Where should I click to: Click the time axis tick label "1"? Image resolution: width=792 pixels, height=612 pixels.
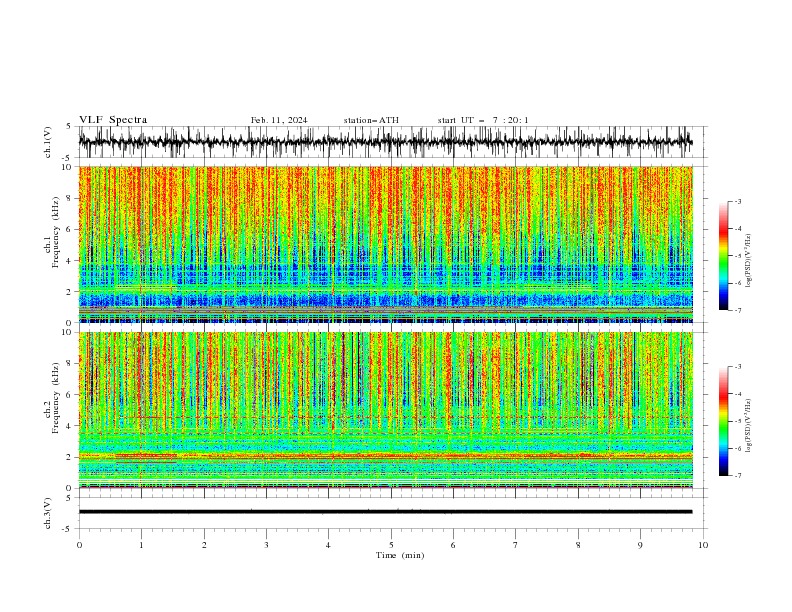(x=141, y=545)
